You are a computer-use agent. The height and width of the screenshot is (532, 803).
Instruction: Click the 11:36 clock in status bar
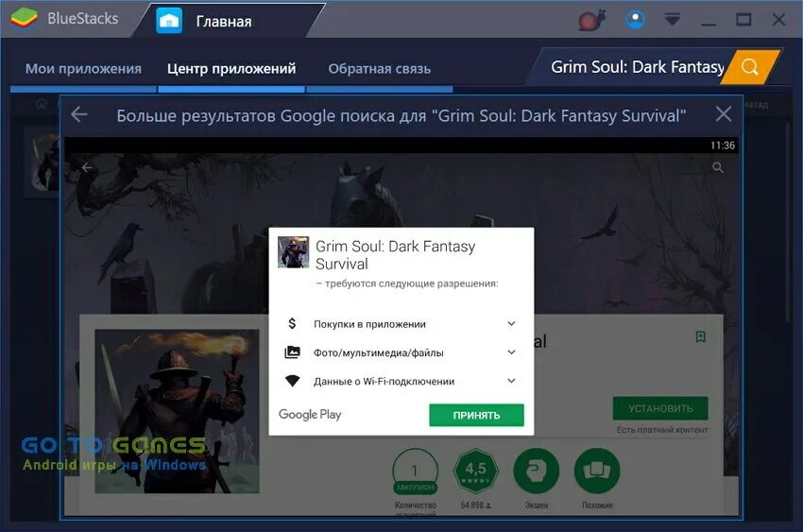(723, 146)
